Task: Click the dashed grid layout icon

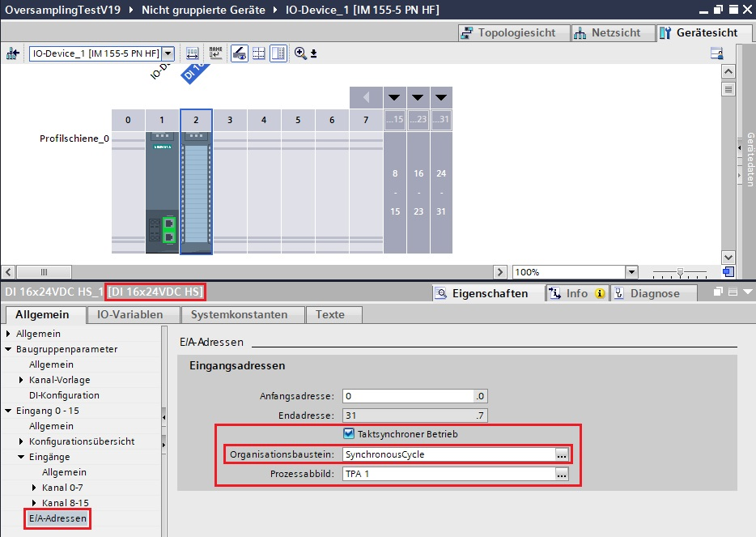Action: (259, 53)
